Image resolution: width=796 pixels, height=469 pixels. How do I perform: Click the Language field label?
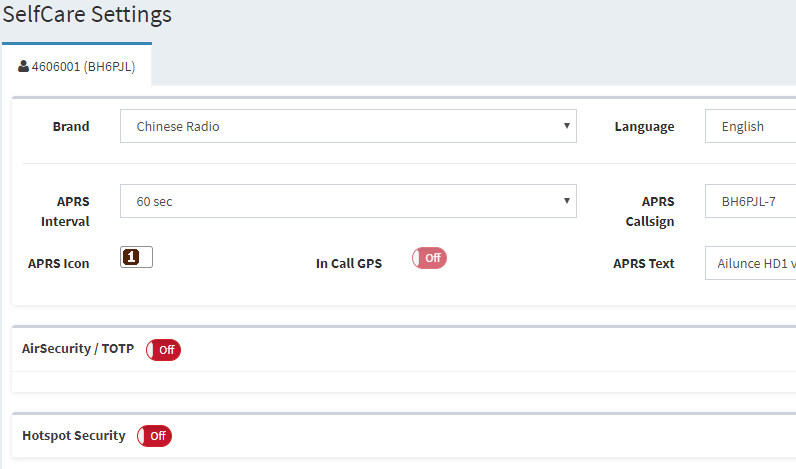pos(644,127)
